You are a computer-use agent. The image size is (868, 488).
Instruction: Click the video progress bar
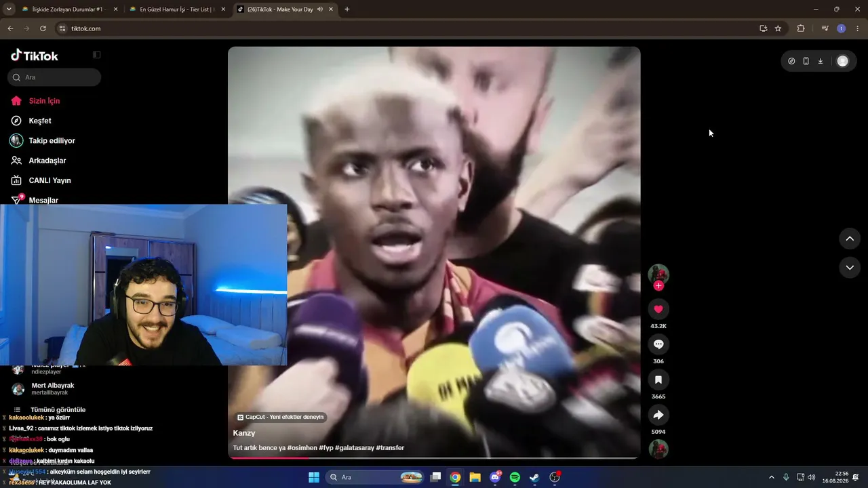[434, 458]
